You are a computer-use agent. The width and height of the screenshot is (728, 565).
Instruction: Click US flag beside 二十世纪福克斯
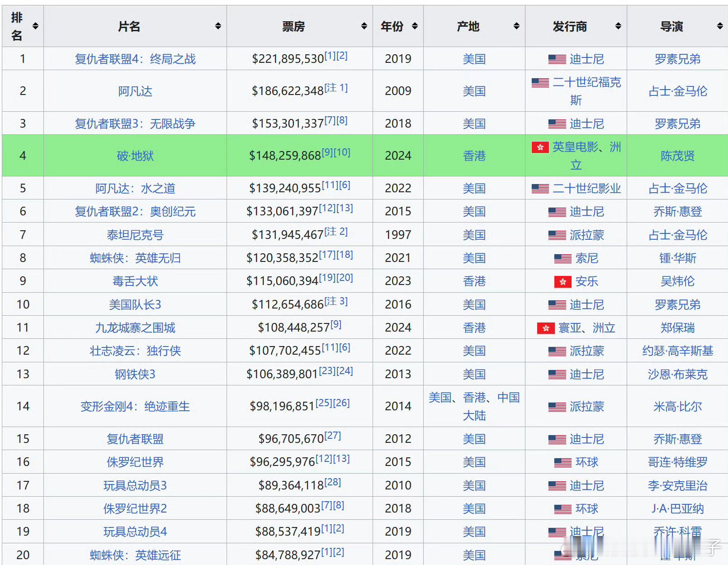[540, 83]
